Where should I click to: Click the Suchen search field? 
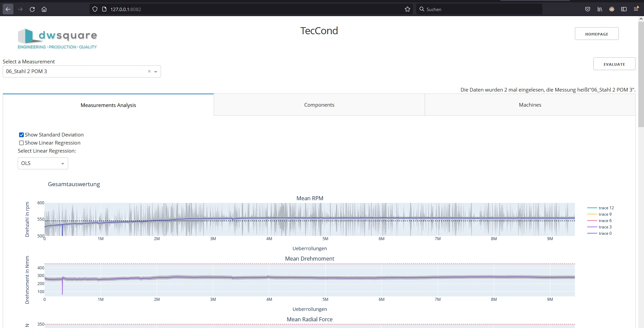coord(480,9)
